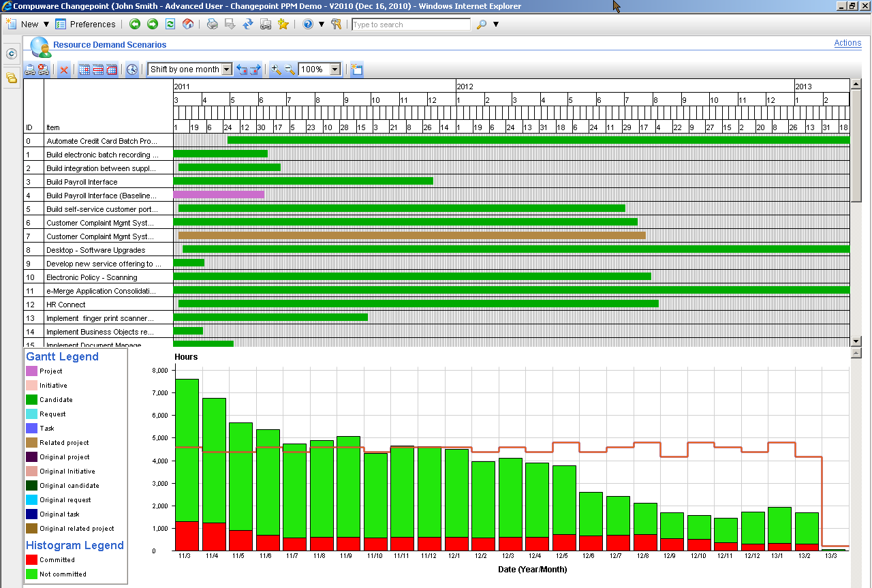Click the New item icon
Screen dimensions: 872x588
click(11, 24)
